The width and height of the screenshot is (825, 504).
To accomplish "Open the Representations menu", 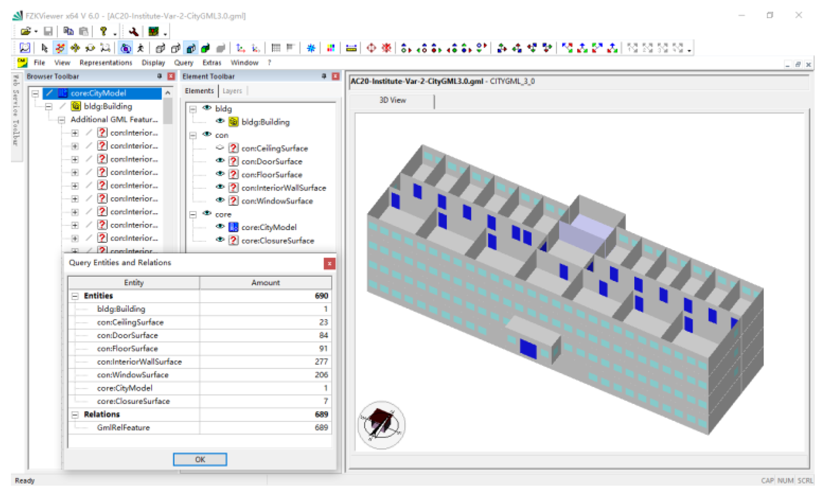I will [x=106, y=63].
